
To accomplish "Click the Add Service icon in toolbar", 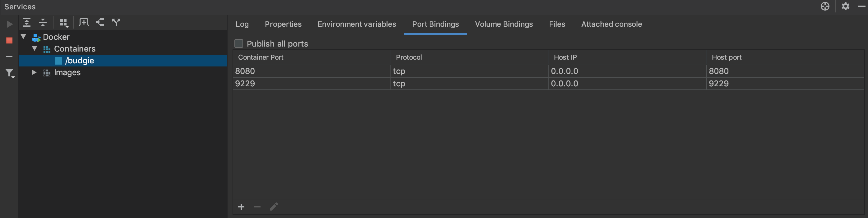I will [x=84, y=22].
